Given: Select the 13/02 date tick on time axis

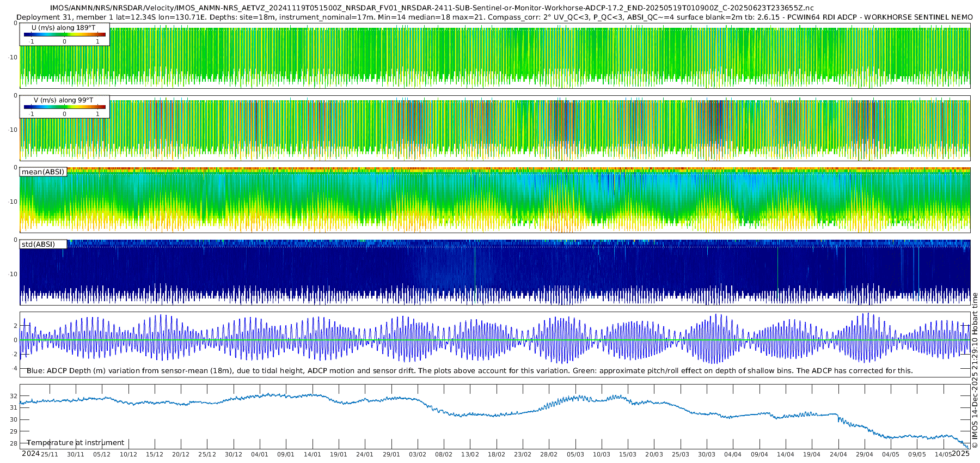Looking at the screenshot, I should [470, 454].
